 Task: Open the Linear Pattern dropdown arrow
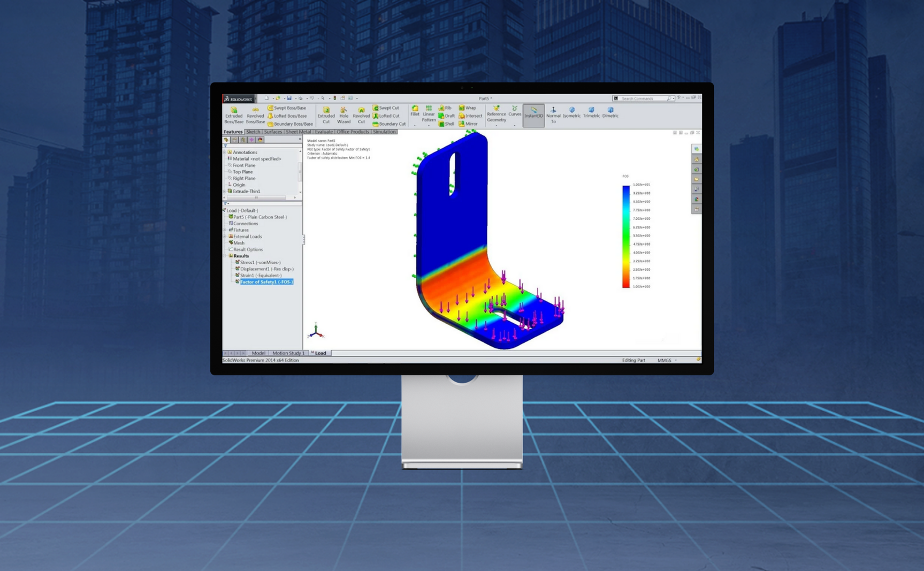[429, 126]
